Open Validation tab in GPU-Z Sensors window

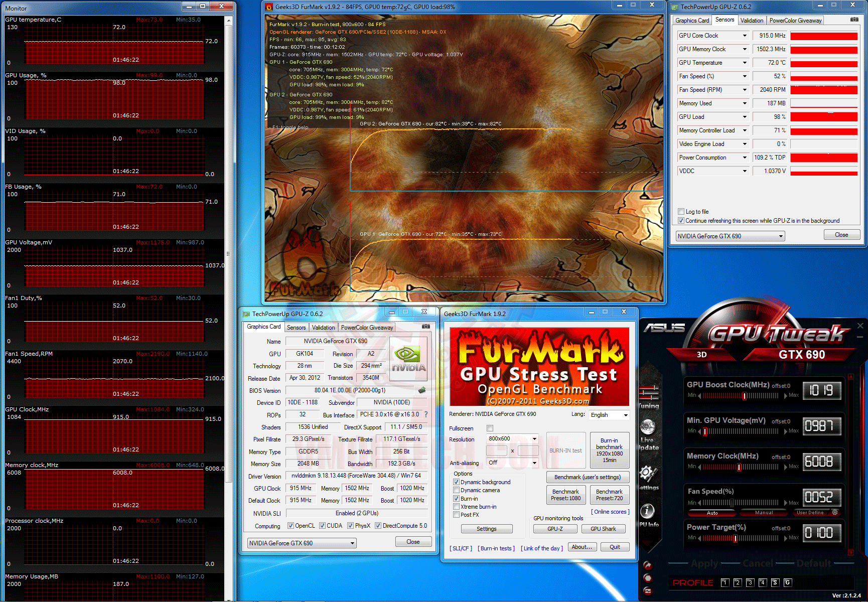(752, 21)
